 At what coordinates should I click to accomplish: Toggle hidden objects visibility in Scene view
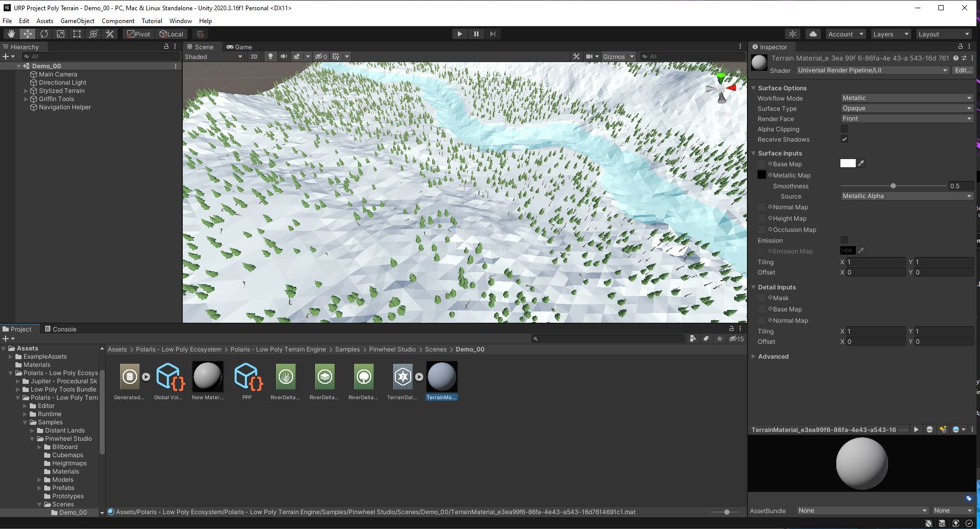pos(321,56)
